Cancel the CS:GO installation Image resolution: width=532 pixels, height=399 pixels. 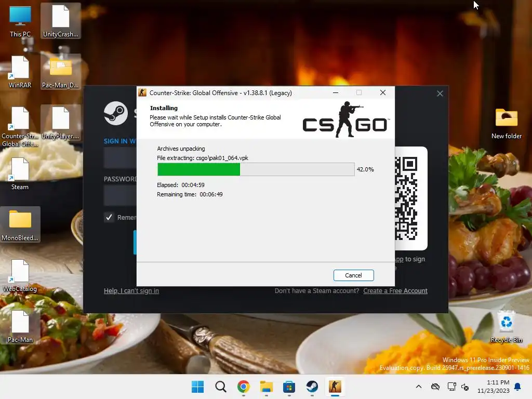(x=353, y=275)
